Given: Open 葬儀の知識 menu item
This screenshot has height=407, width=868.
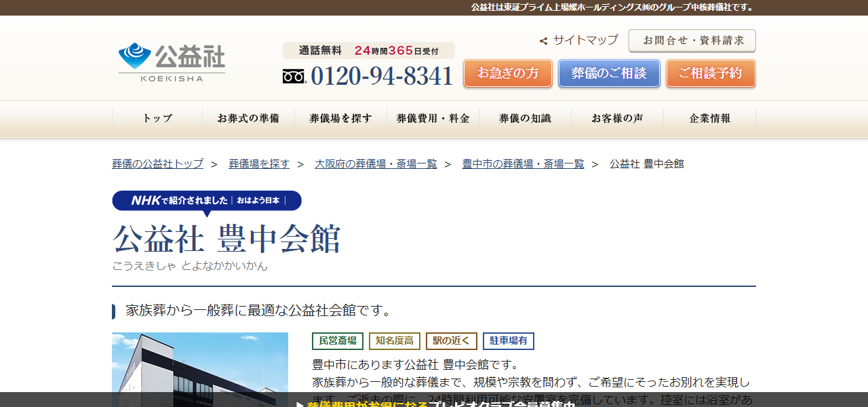Looking at the screenshot, I should pyautogui.click(x=525, y=119).
